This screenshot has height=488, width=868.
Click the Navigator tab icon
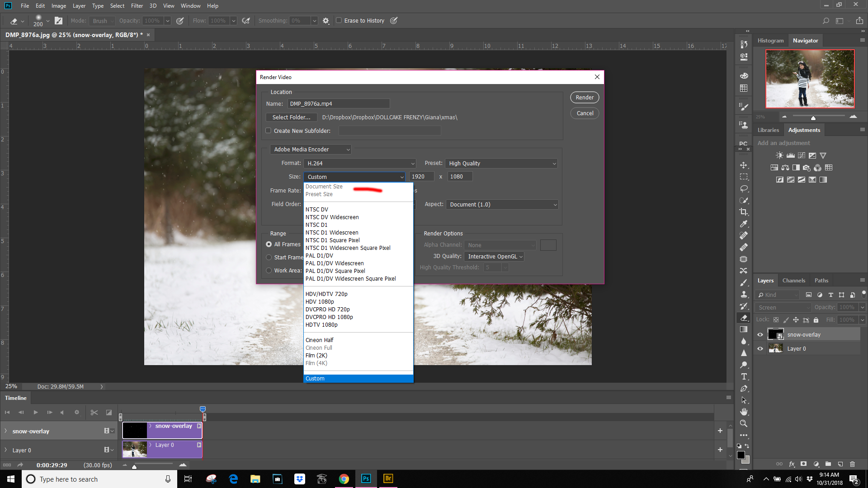(804, 40)
